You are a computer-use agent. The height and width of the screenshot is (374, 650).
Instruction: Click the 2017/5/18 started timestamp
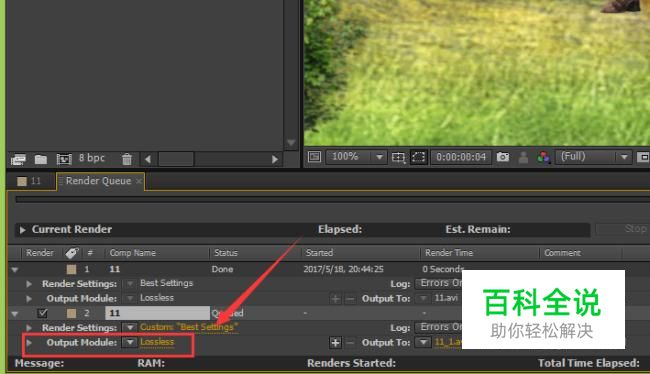343,270
